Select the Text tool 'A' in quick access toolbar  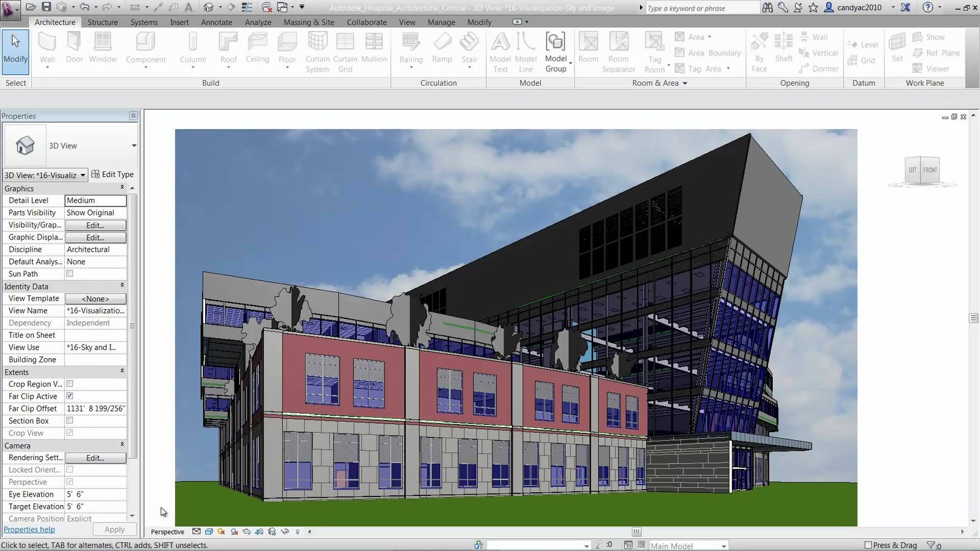pos(189,7)
